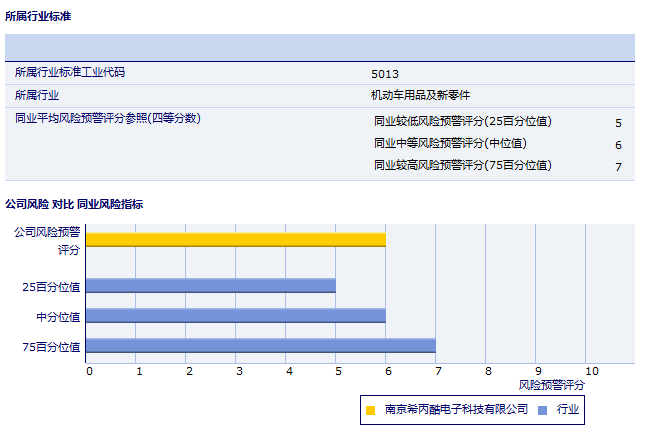This screenshot has height=435, width=663.
Task: Select the industry code value 5013
Action: click(384, 74)
